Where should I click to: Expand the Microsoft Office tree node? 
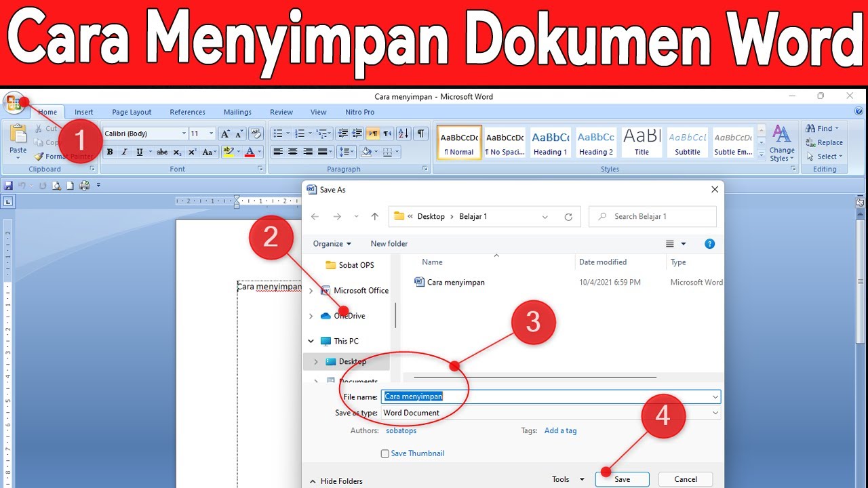pyautogui.click(x=311, y=291)
